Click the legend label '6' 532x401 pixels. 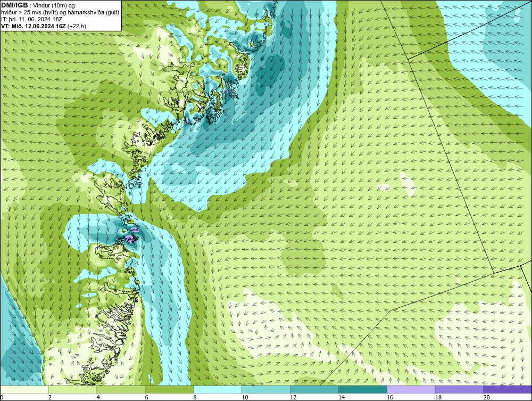coord(147,397)
